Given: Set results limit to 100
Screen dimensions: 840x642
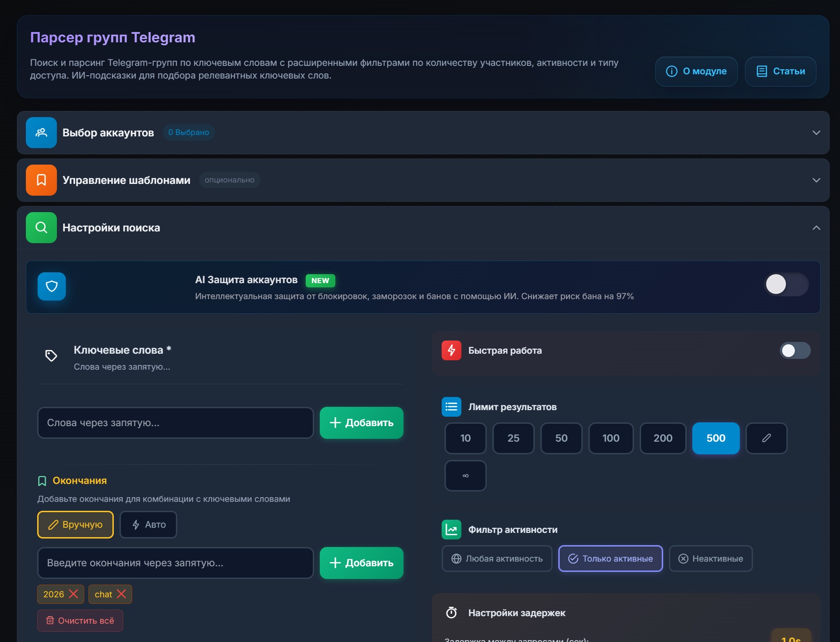Looking at the screenshot, I should (x=611, y=438).
